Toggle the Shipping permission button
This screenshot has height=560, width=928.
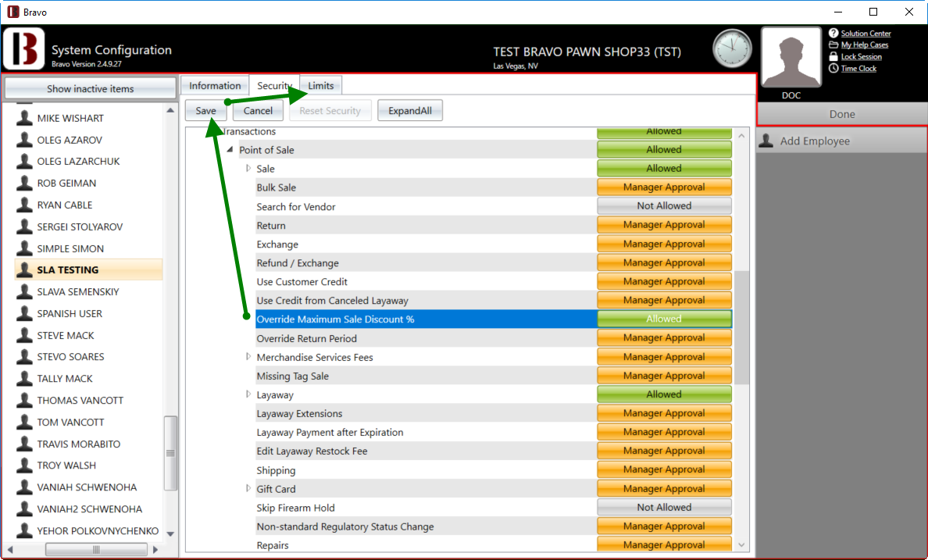tap(664, 469)
